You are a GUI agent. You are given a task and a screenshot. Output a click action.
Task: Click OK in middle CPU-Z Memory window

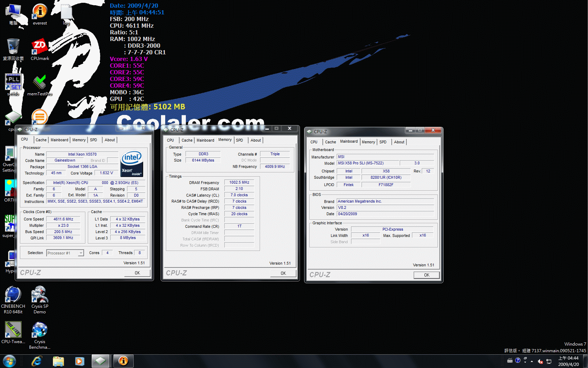283,273
